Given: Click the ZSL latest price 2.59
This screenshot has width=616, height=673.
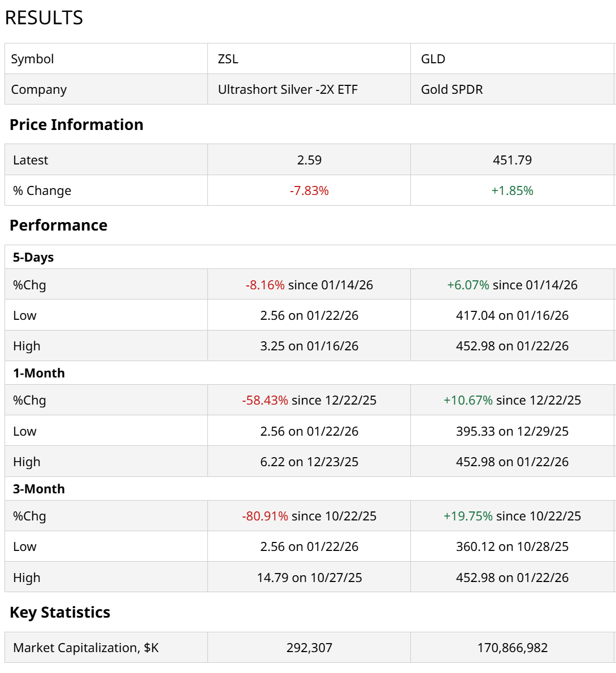Looking at the screenshot, I should pos(309,160).
